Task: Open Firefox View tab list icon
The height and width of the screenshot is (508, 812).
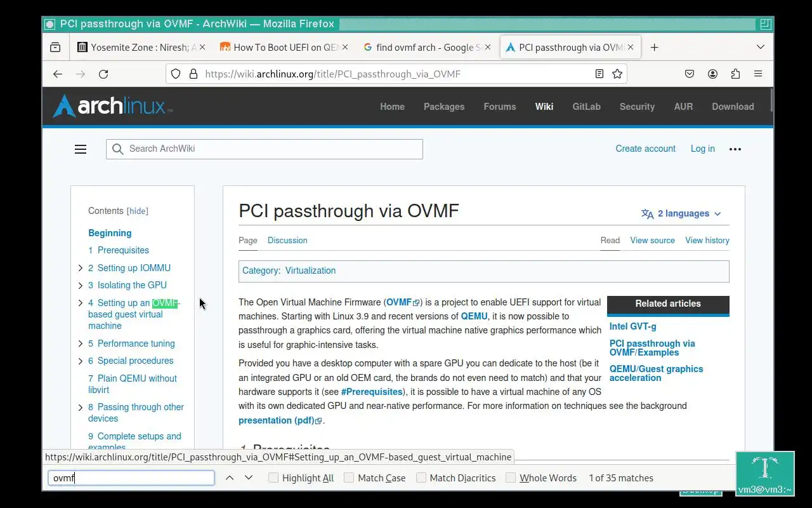Action: coord(55,47)
